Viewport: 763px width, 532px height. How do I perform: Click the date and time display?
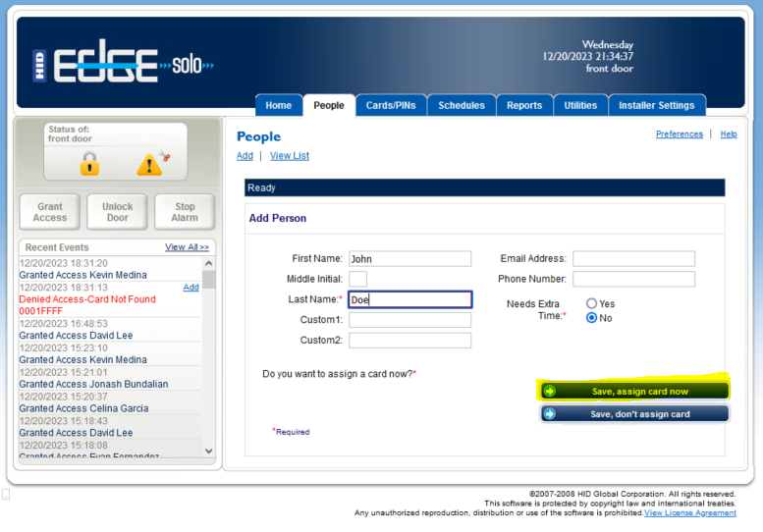pos(588,56)
